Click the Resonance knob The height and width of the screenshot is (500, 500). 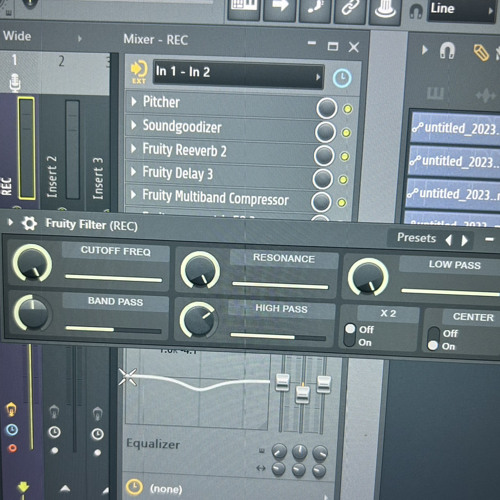(x=200, y=270)
